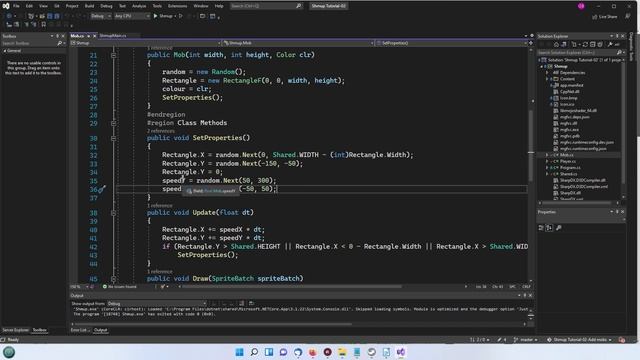Collapse Update method at line 38
The width and height of the screenshot is (640, 360).
(x=113, y=213)
